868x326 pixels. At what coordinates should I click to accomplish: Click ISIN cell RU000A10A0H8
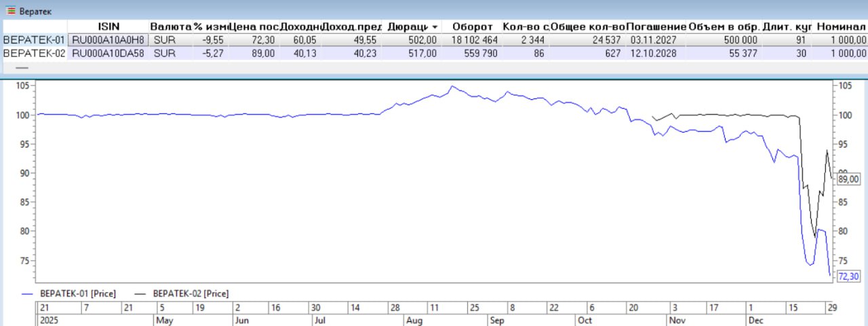[x=108, y=40]
